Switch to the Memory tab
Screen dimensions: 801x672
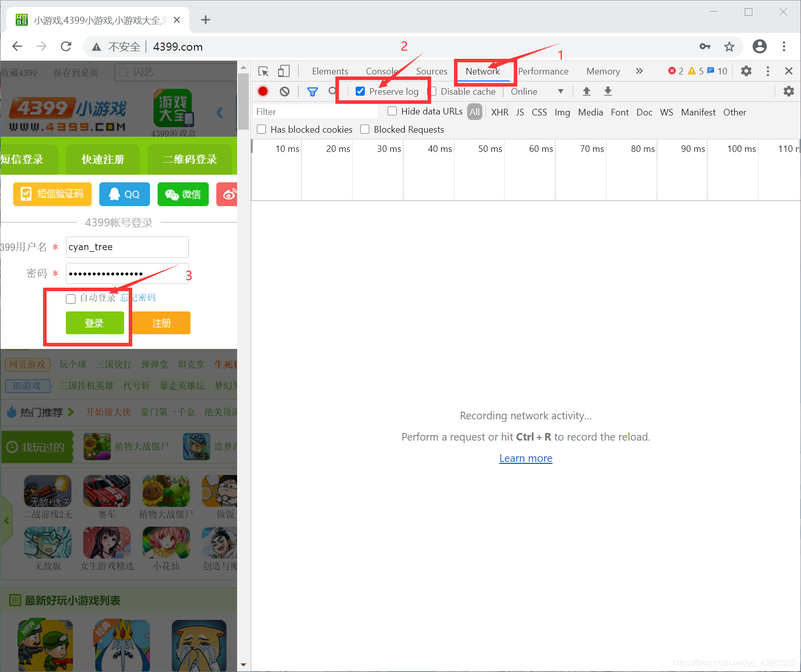pos(603,71)
